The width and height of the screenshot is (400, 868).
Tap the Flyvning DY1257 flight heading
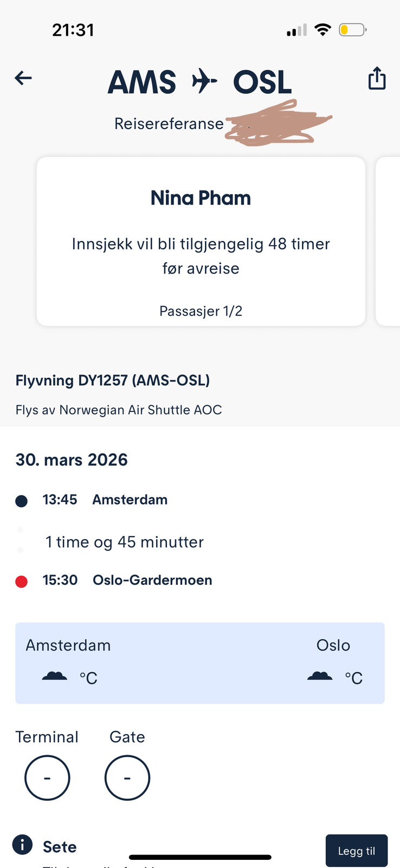coord(112,380)
